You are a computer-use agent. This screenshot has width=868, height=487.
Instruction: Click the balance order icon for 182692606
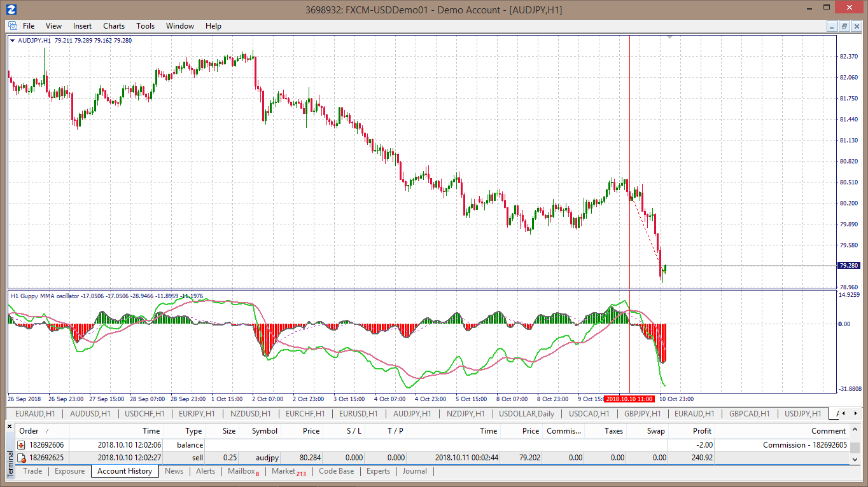[21, 445]
